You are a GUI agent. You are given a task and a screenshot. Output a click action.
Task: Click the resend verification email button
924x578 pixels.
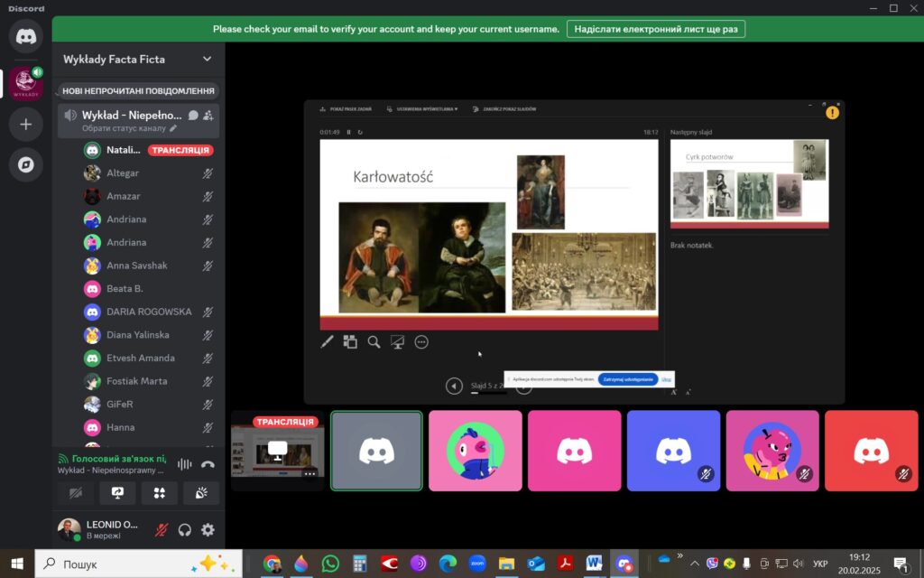pyautogui.click(x=656, y=29)
